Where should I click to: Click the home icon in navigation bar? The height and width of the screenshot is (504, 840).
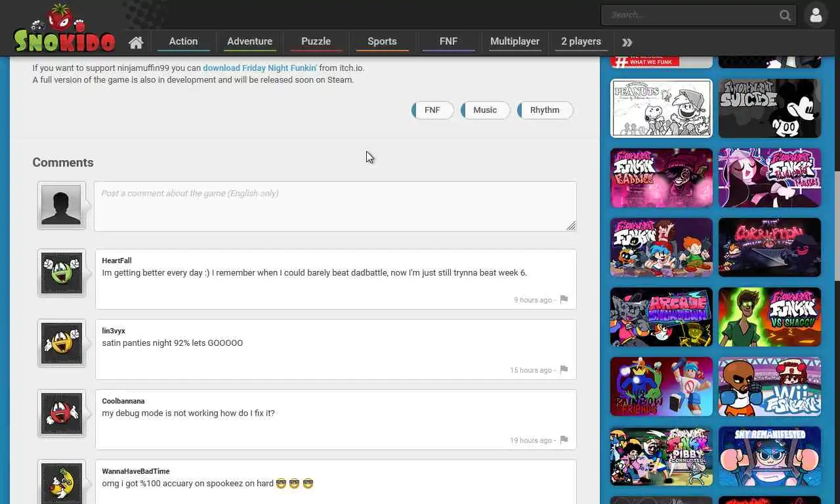[x=136, y=43]
